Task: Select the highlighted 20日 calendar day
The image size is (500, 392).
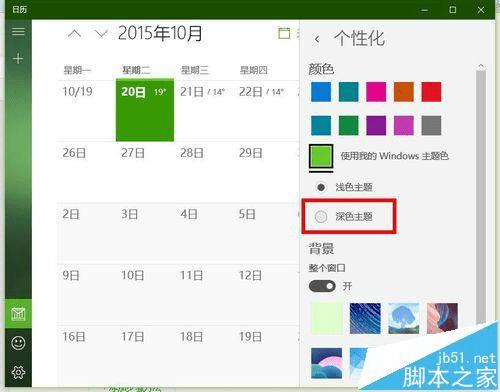Action: pos(145,110)
